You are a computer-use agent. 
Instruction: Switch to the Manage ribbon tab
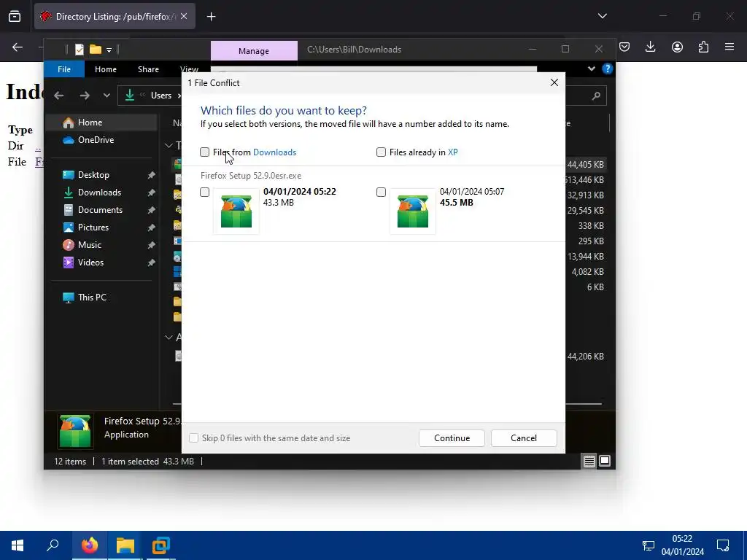click(x=254, y=51)
